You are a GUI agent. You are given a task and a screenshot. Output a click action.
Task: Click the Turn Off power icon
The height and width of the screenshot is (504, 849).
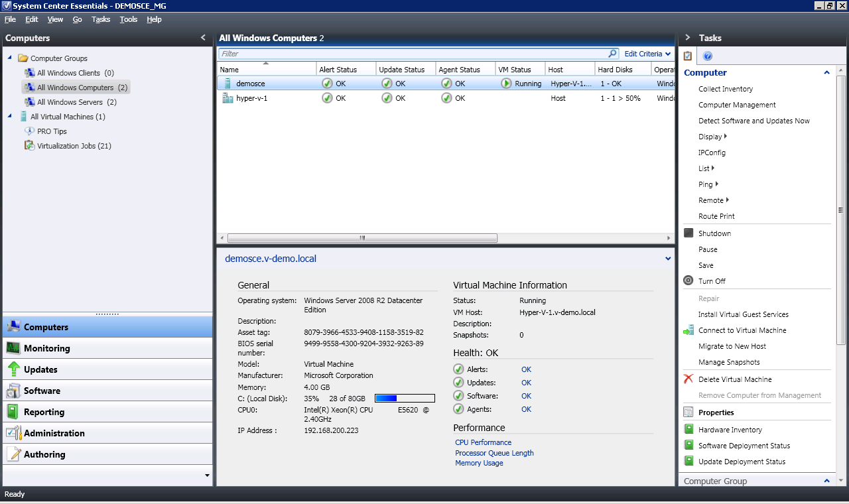click(688, 281)
